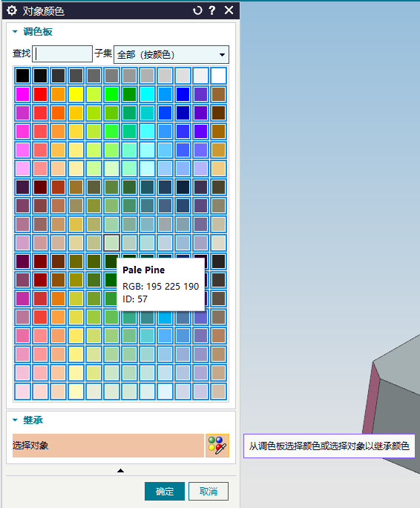Close the 对象颜色 dialog

click(229, 10)
